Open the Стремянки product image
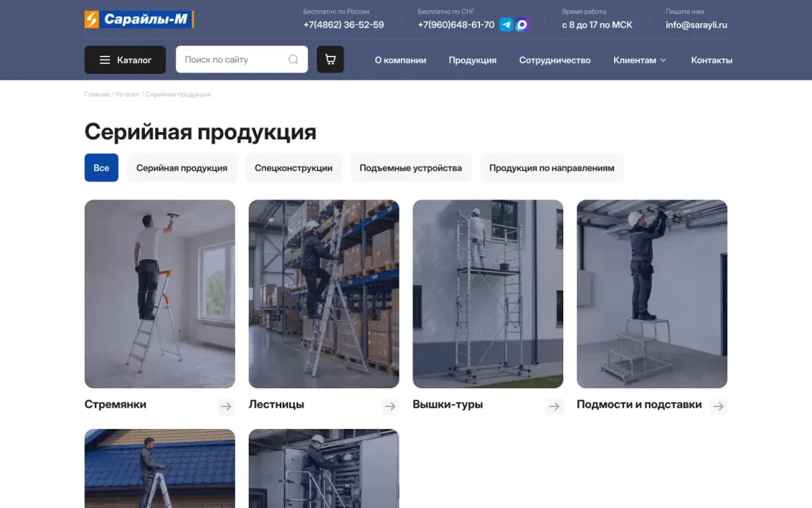The width and height of the screenshot is (812, 508). (159, 294)
